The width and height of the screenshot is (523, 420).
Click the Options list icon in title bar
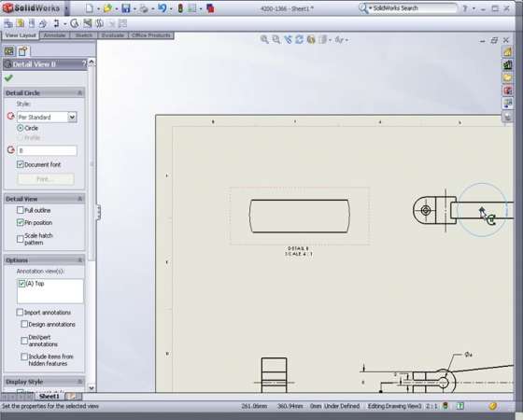192,8
